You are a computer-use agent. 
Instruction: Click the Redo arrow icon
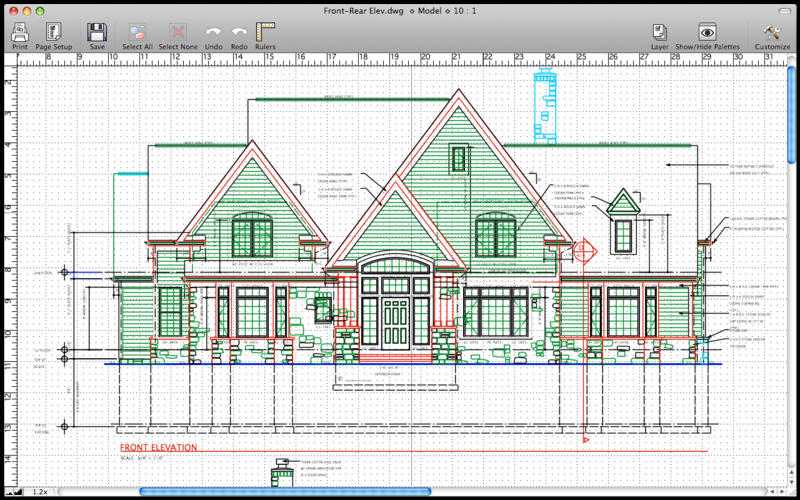(239, 32)
